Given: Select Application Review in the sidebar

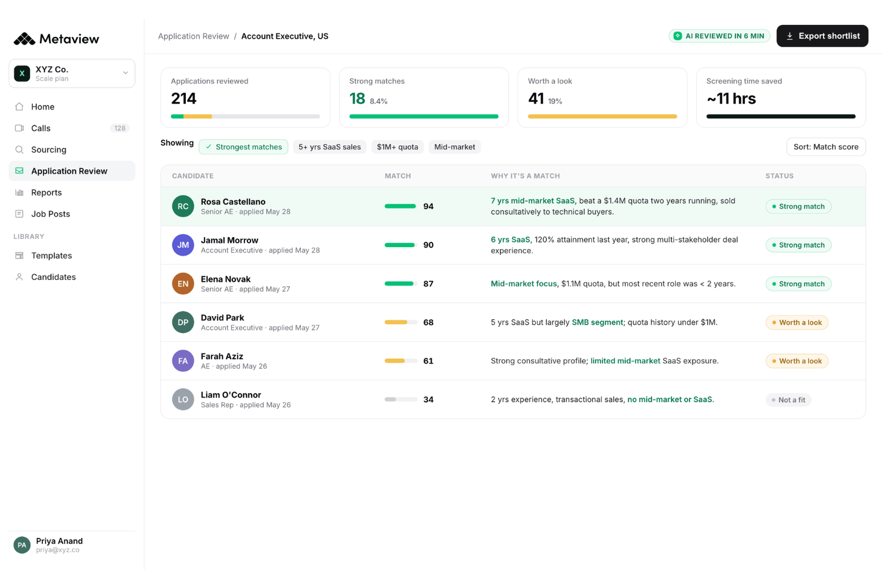Looking at the screenshot, I should tap(72, 171).
